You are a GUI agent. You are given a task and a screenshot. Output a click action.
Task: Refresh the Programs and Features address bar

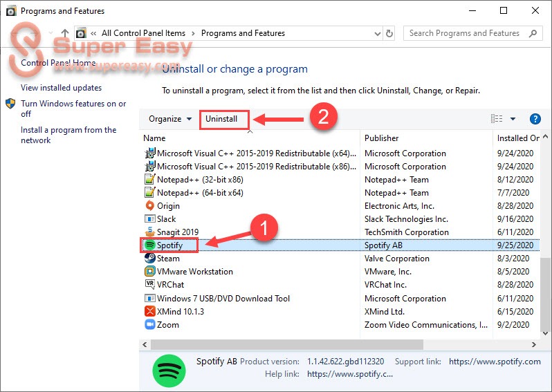[389, 33]
